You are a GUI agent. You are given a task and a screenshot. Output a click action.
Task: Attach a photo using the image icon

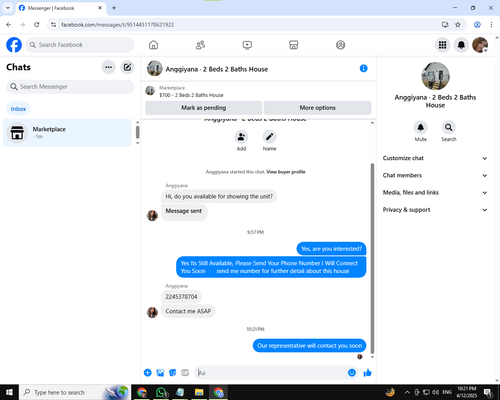(x=160, y=373)
